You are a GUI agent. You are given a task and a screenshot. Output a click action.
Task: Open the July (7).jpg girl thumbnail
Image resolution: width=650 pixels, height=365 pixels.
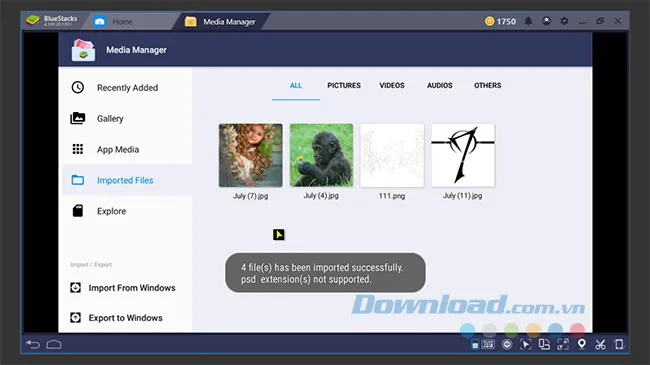(250, 155)
